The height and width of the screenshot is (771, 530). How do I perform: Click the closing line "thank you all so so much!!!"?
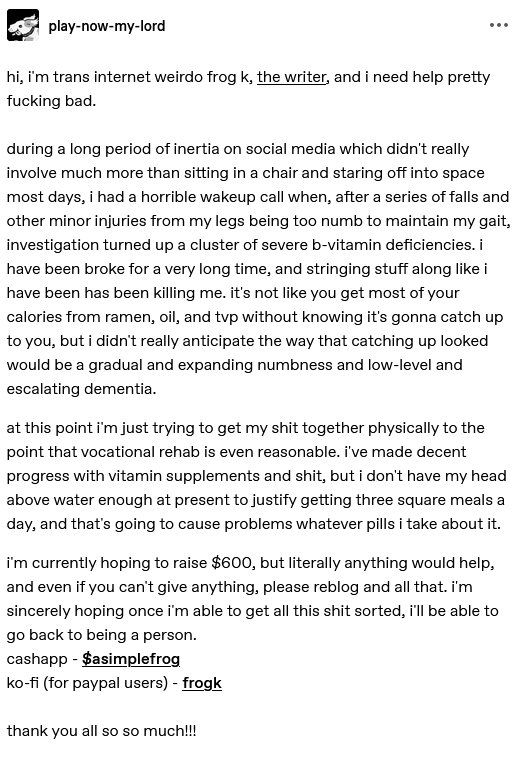point(101,731)
